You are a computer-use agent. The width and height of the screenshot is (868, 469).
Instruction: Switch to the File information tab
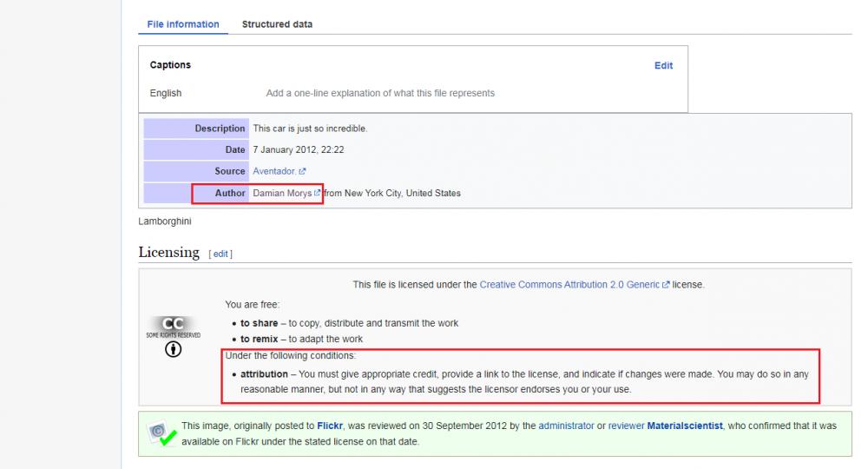point(182,24)
